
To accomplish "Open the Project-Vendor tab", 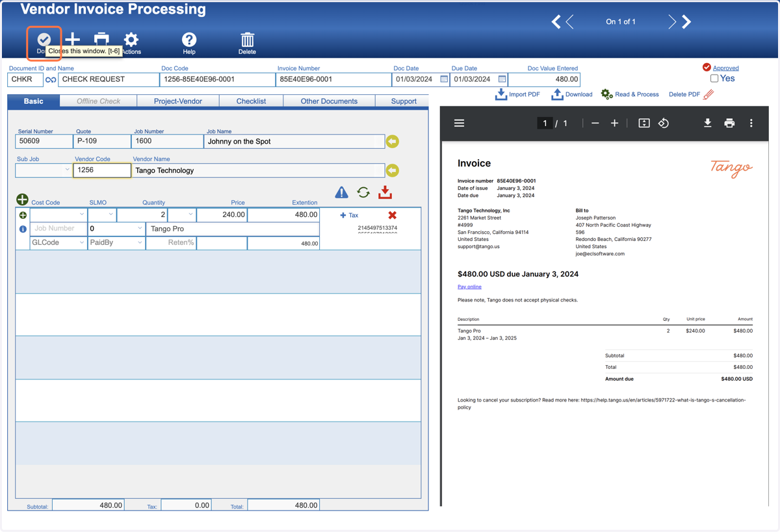I will tap(178, 101).
